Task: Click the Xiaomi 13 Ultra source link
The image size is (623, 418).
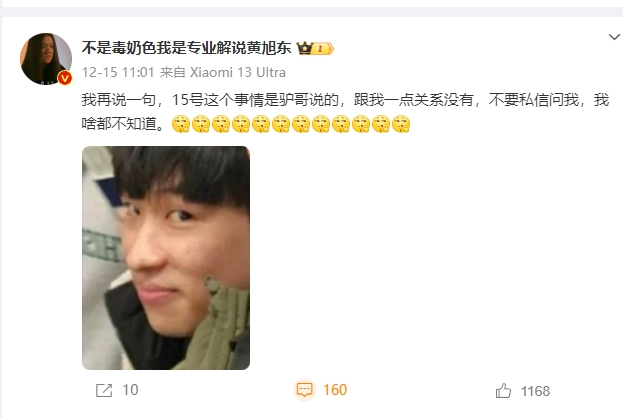Action: [238, 72]
